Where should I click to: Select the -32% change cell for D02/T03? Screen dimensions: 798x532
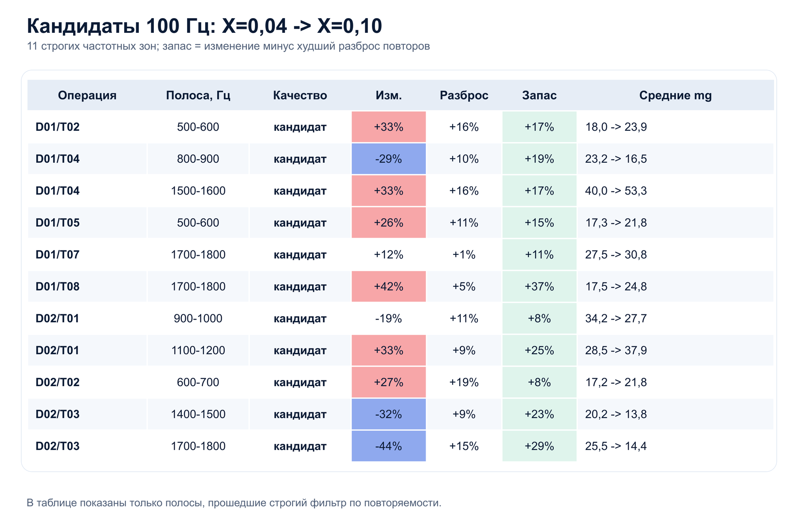coord(389,414)
